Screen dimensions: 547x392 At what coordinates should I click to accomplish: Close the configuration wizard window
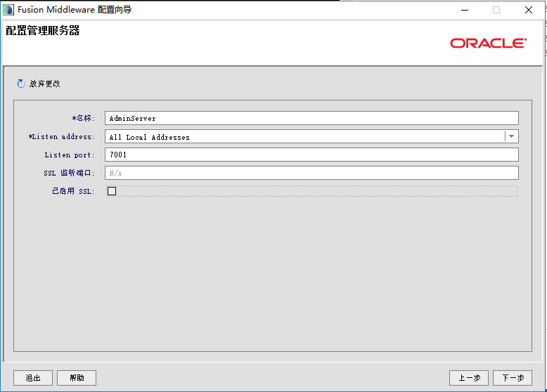[x=529, y=10]
